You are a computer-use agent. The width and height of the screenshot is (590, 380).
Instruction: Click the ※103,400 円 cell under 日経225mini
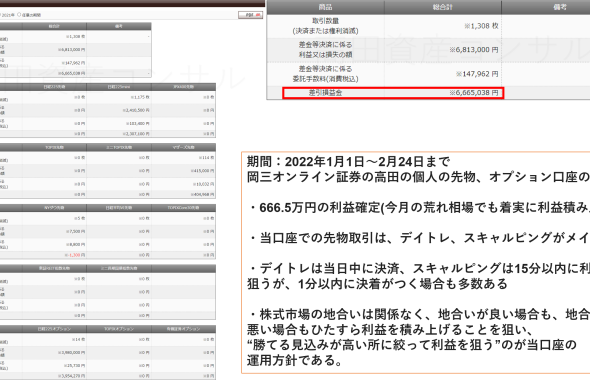click(x=137, y=123)
